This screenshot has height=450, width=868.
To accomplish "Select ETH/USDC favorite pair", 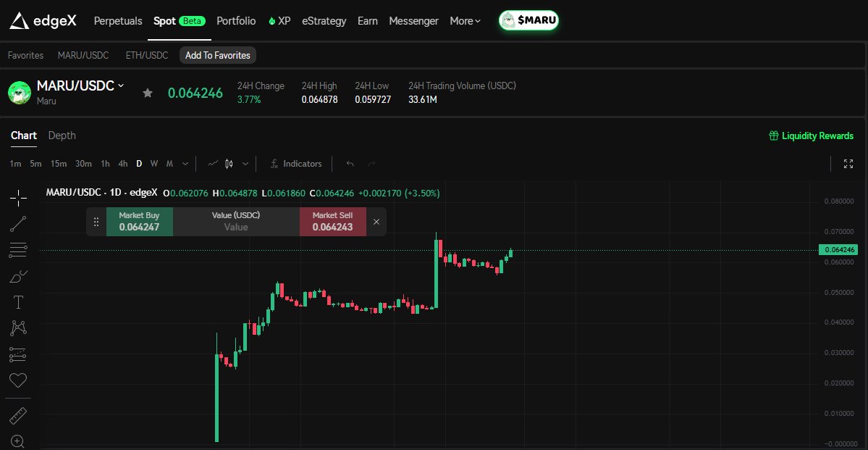I will 147,55.
